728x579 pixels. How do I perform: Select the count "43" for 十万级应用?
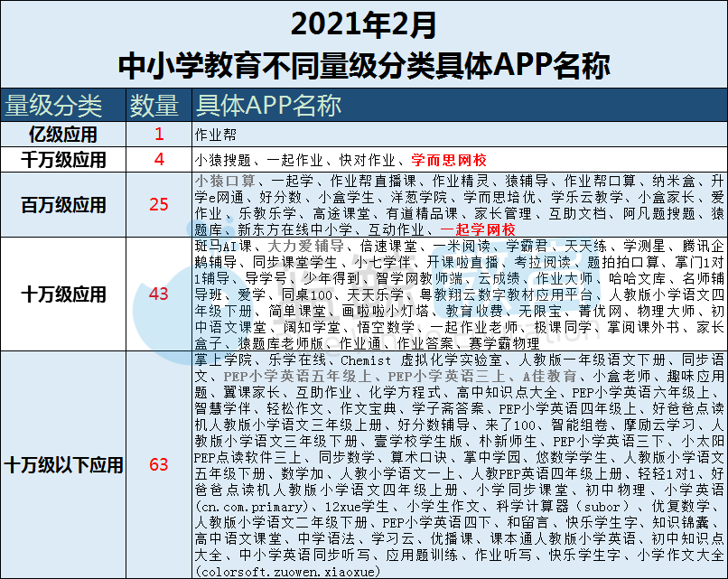click(159, 294)
